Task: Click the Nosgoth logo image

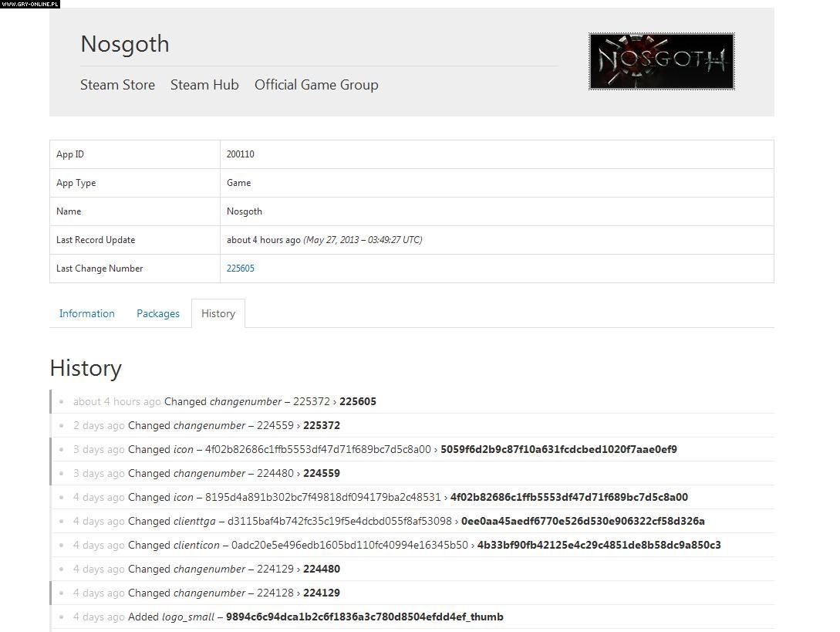Action: pyautogui.click(x=661, y=61)
